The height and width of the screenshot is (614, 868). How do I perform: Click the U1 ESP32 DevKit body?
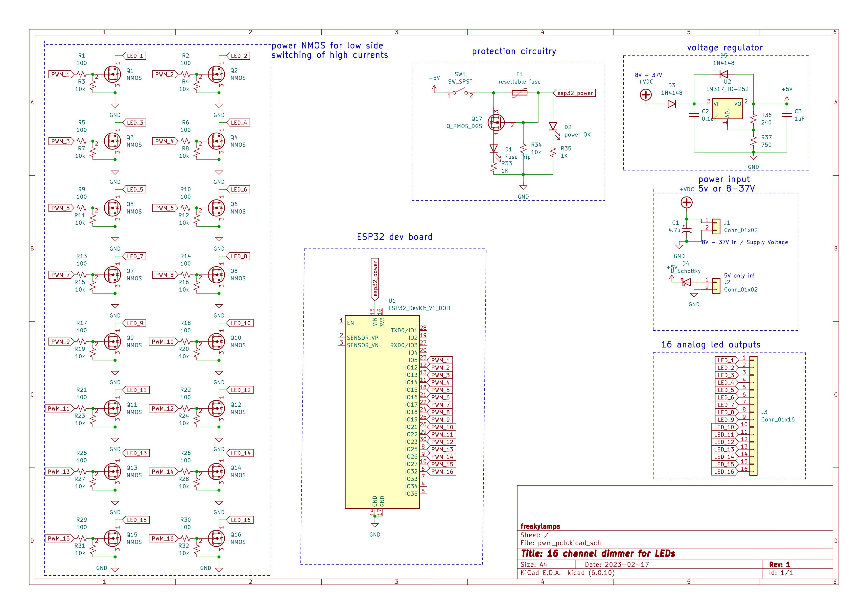[x=382, y=412]
